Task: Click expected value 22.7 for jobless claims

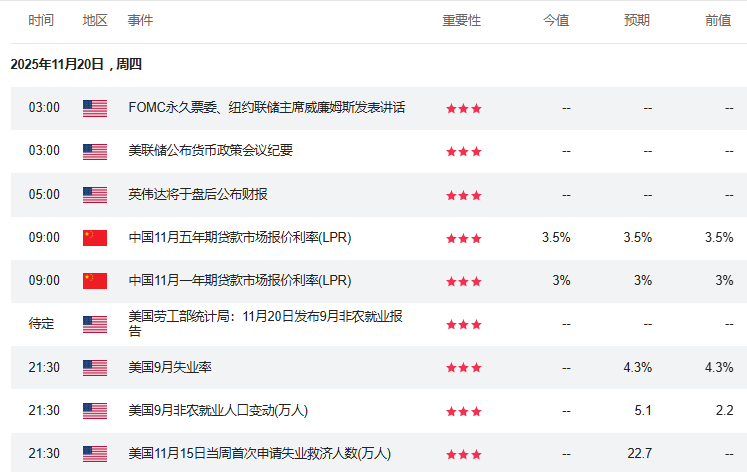Action: pyautogui.click(x=639, y=453)
